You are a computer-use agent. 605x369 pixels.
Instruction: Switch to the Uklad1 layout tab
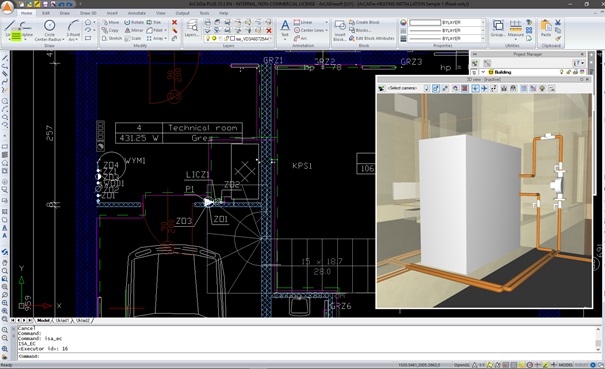pyautogui.click(x=62, y=320)
